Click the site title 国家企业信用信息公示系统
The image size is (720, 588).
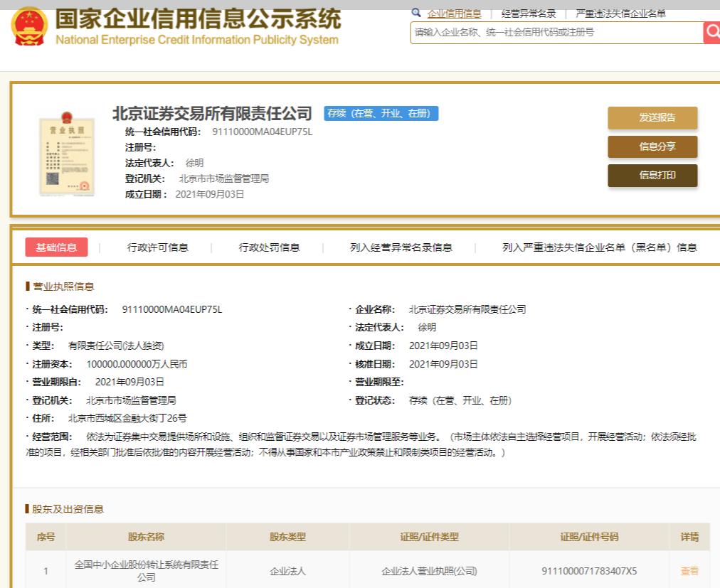[x=198, y=18]
